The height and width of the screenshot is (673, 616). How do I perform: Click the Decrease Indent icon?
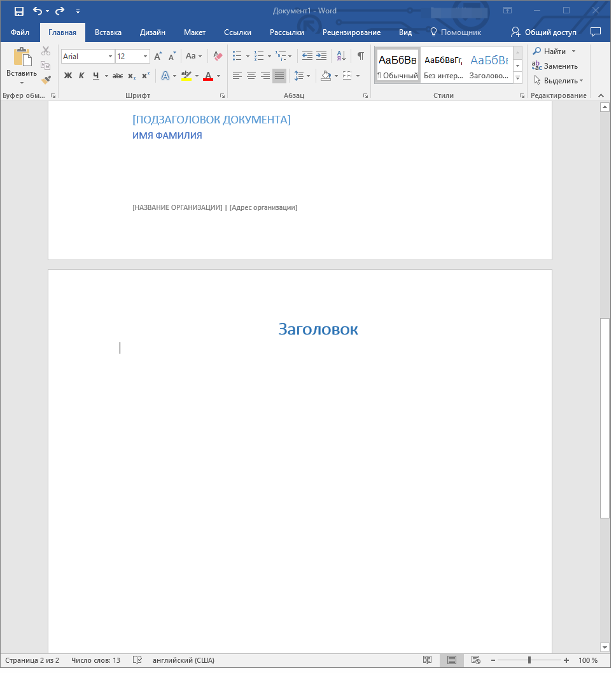tap(307, 56)
